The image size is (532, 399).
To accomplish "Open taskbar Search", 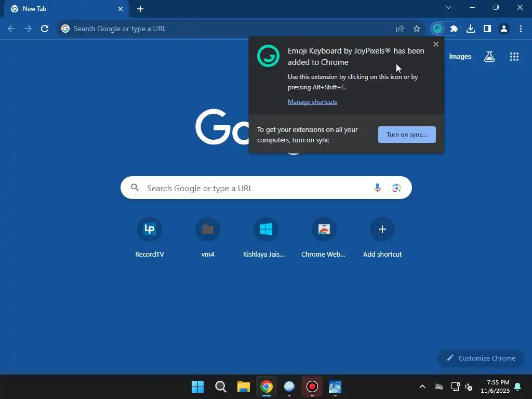I will [x=220, y=387].
